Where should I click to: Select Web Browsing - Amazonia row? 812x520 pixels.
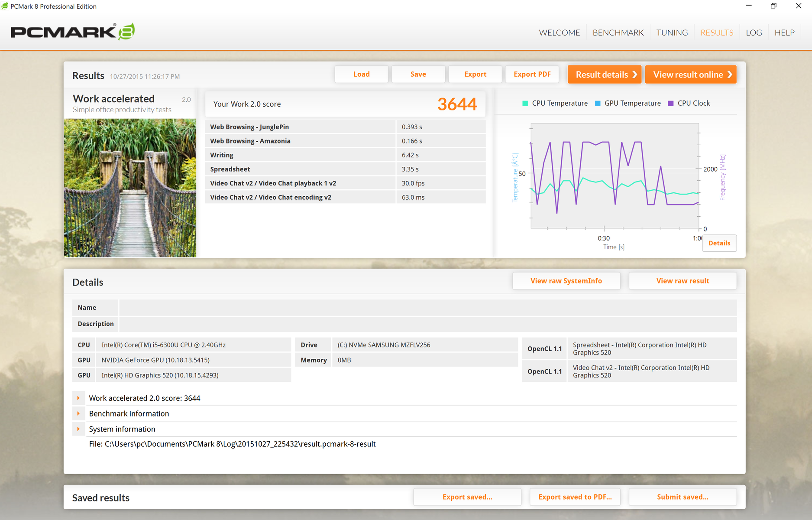(x=345, y=141)
